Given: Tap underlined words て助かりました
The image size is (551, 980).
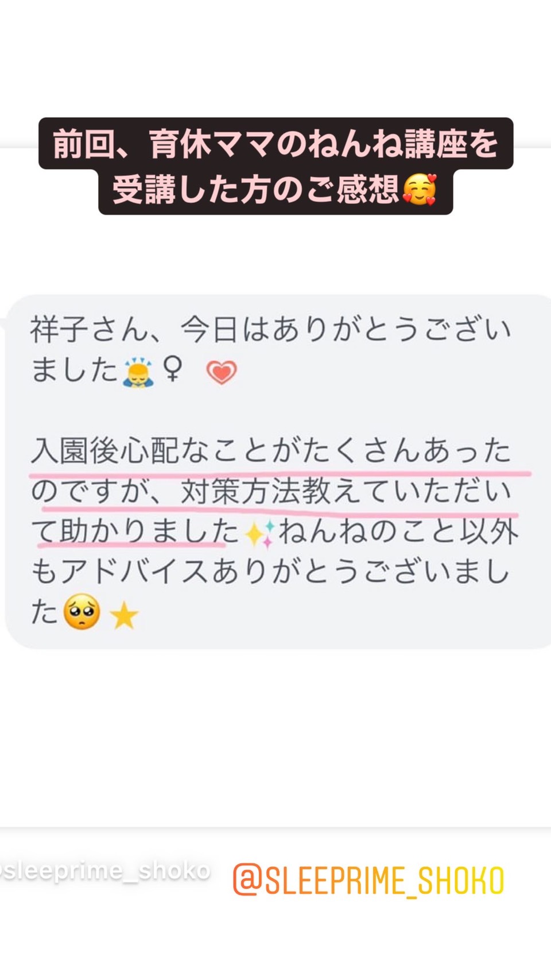Looking at the screenshot, I should tap(135, 531).
